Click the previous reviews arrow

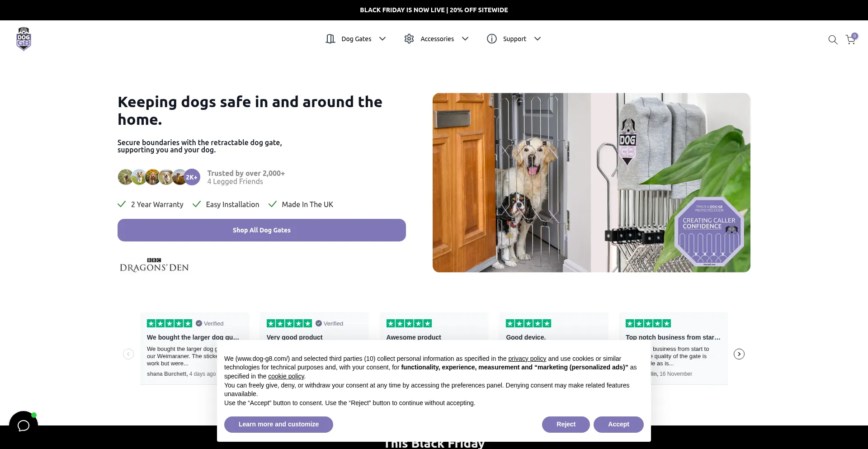(128, 354)
